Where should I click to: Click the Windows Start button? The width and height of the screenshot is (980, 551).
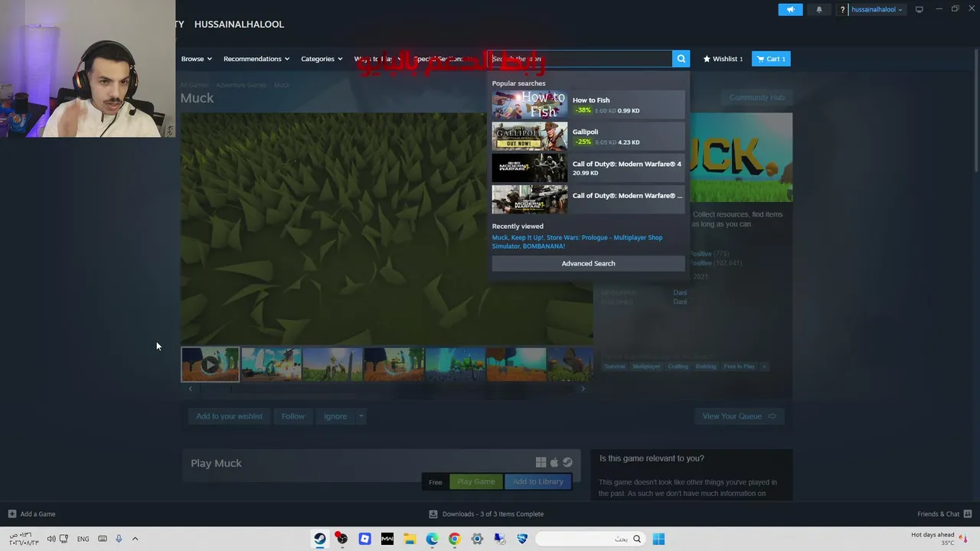(658, 539)
